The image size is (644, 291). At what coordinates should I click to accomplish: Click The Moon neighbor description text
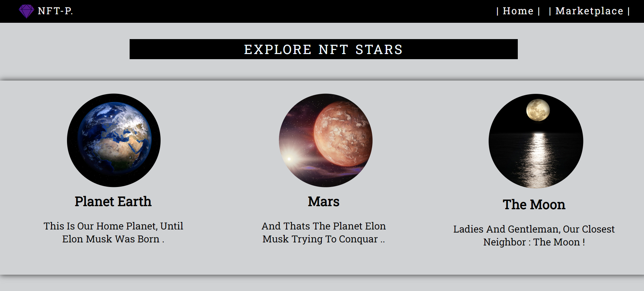pyautogui.click(x=534, y=236)
